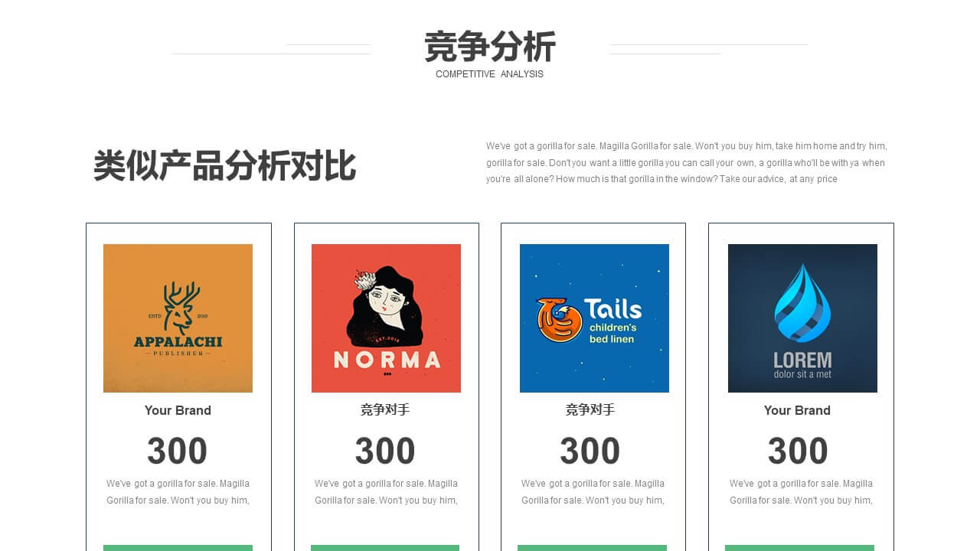The image size is (980, 551).
Task: Click the Your Brand label under Lorem logo
Action: pos(797,410)
